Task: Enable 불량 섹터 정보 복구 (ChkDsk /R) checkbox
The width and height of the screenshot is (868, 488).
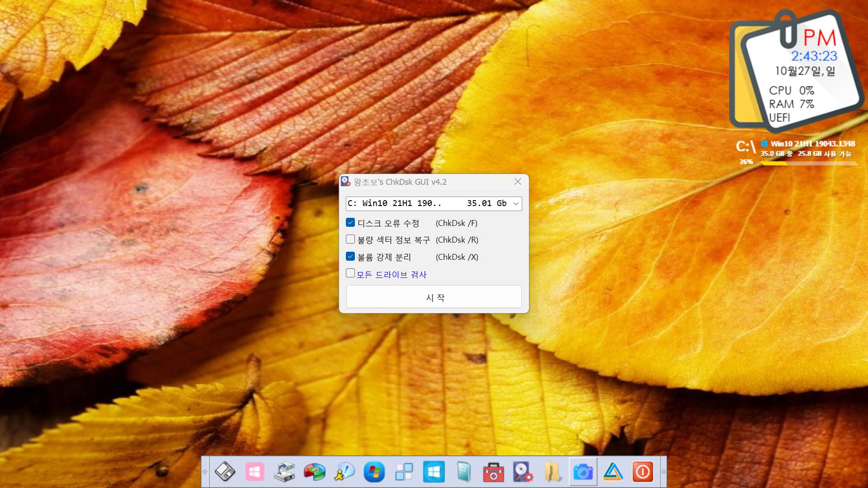Action: [x=350, y=239]
